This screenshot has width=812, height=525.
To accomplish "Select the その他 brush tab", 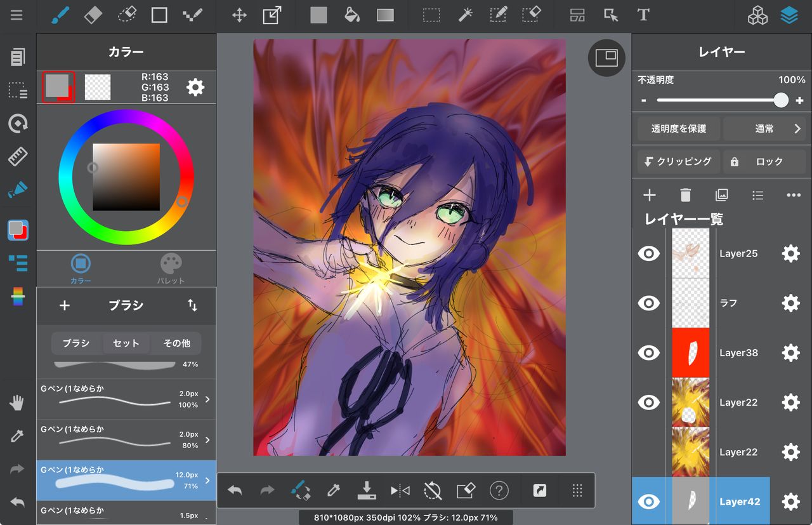I will point(176,343).
